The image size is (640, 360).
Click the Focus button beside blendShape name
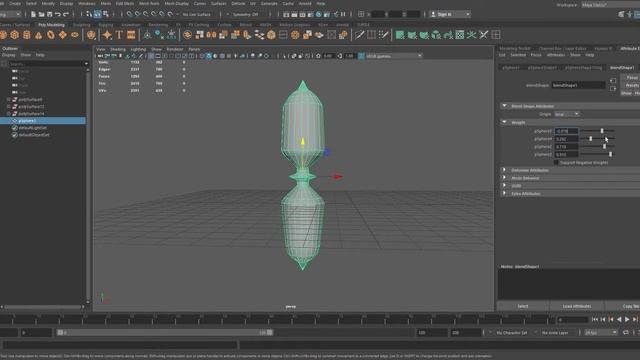(632, 78)
